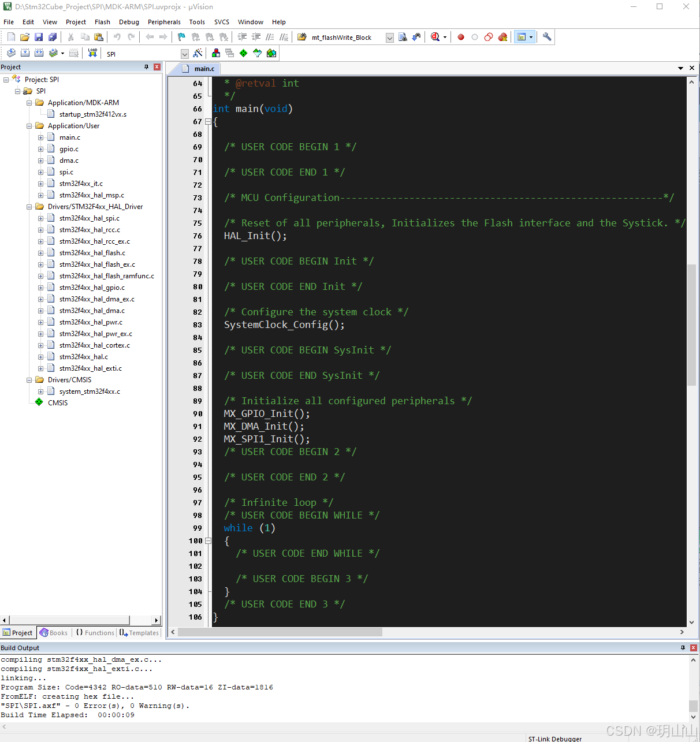Create a new file with New icon
700x742 pixels.
[11, 37]
